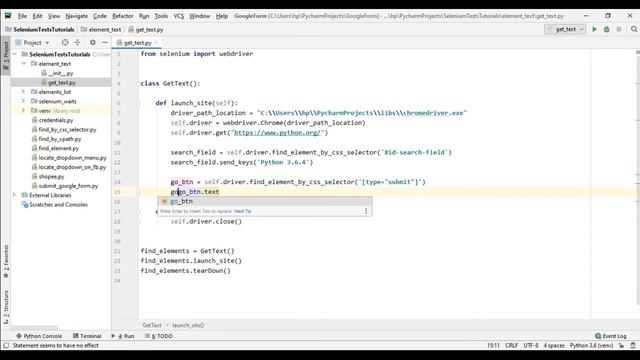640x360 pixels.
Task: Run the get_text configuration
Action: [594, 29]
